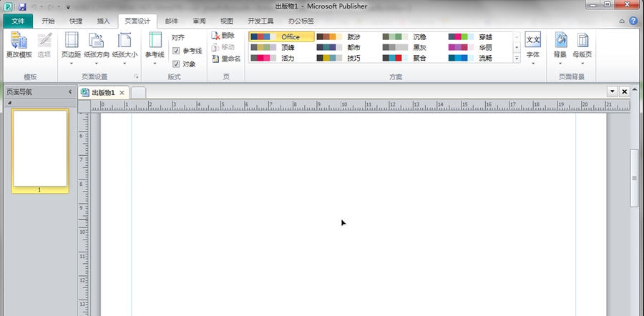Open the document tab list dropdown arrow

613,92
